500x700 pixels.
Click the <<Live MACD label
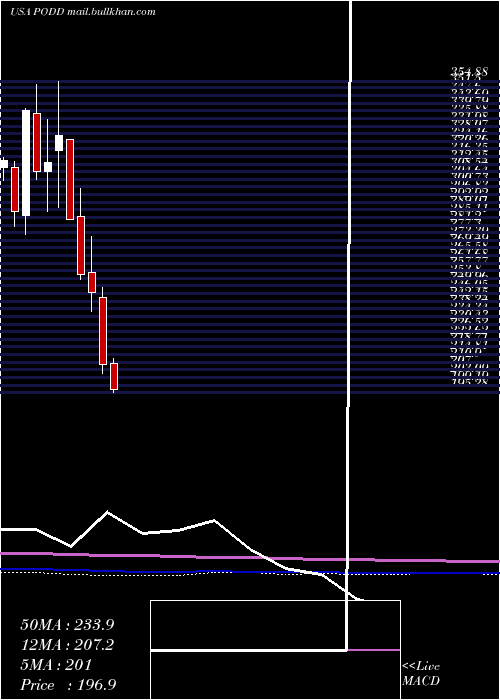click(421, 673)
